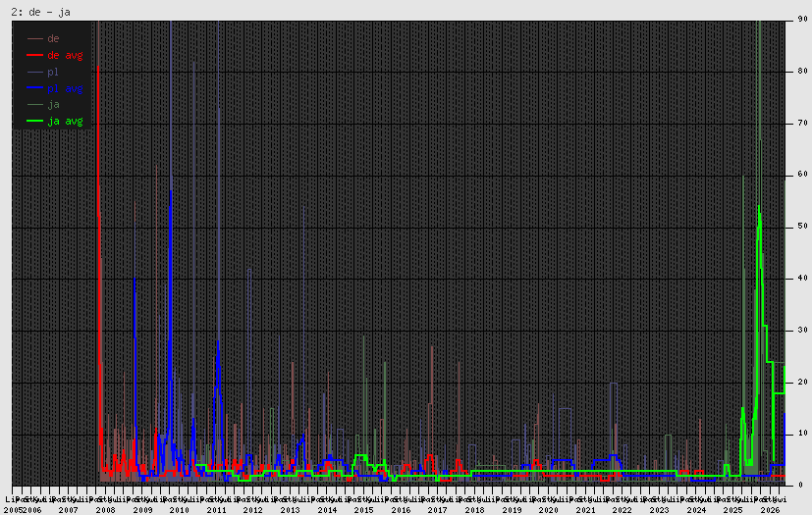
Task: Select the 2022 year label on x-axis
Action: click(x=623, y=510)
